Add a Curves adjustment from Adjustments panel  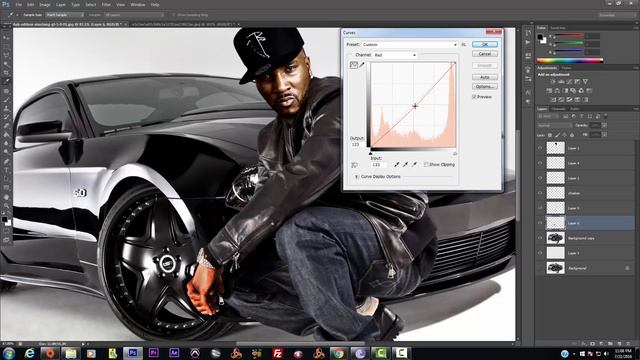569,82
